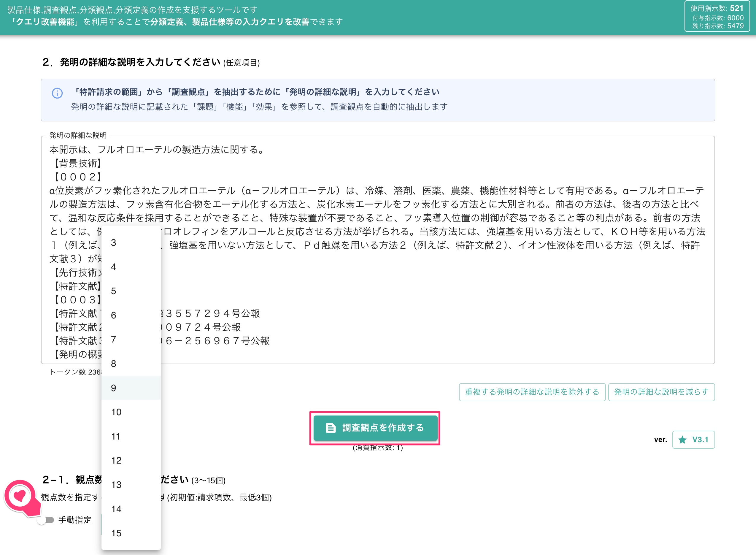Click 発明の詳細な説明を減らす button
The width and height of the screenshot is (756, 555).
click(661, 392)
